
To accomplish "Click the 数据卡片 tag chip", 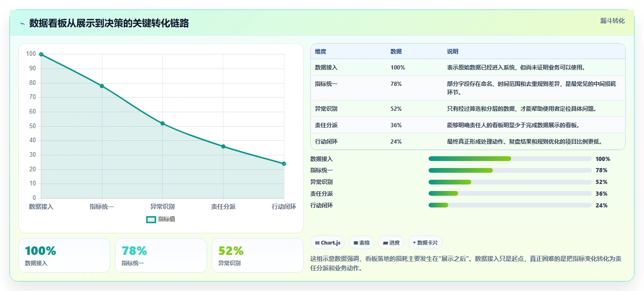I will tap(425, 243).
